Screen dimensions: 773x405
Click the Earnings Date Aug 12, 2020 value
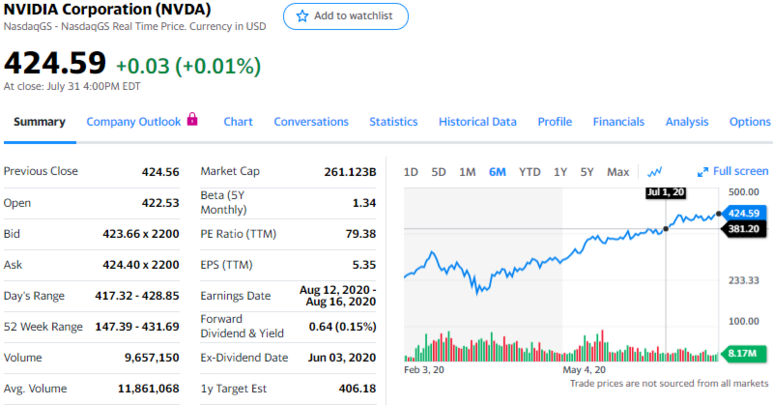(x=338, y=296)
